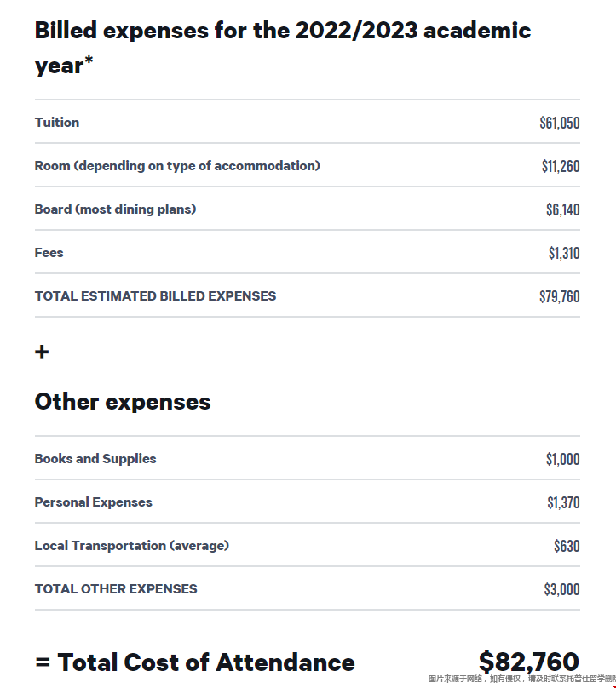This screenshot has width=616, height=688.
Task: Select the Fees row label
Action: (x=49, y=253)
